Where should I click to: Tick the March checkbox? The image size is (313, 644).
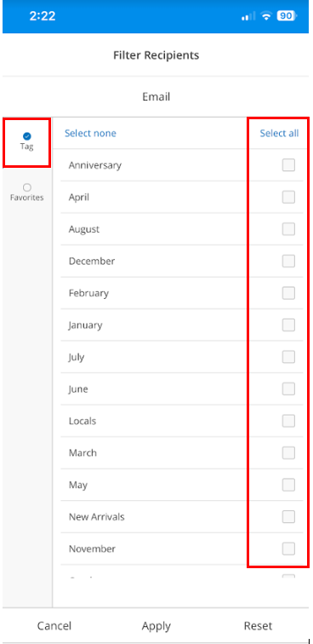coord(288,453)
